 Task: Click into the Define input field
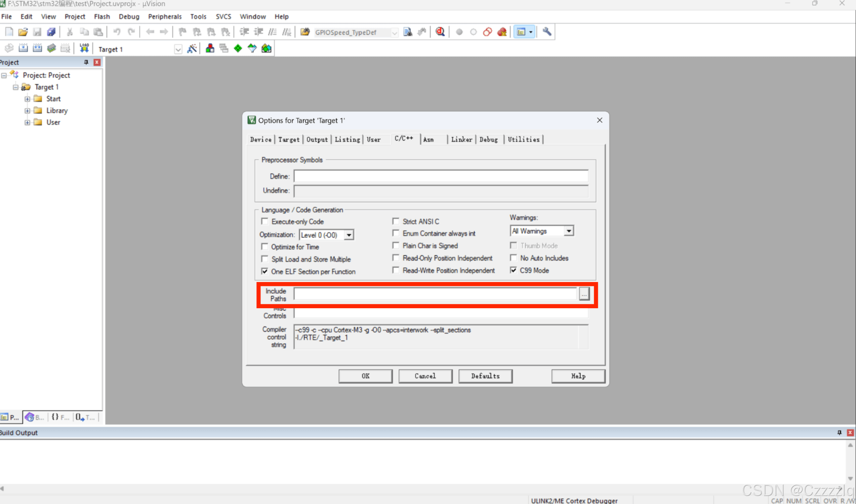441,176
